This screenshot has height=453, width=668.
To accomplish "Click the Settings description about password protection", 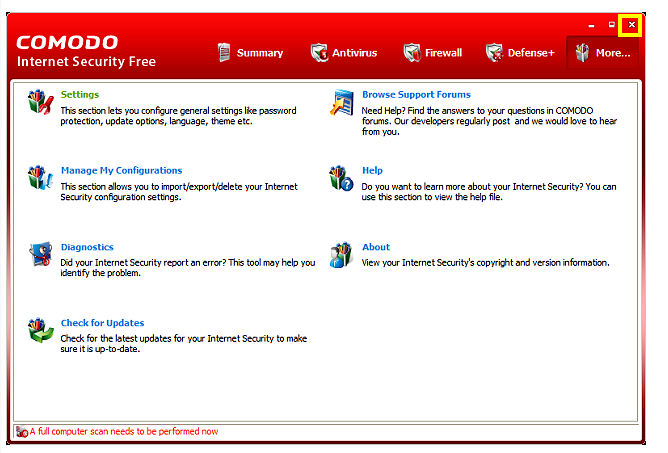I will click(178, 116).
